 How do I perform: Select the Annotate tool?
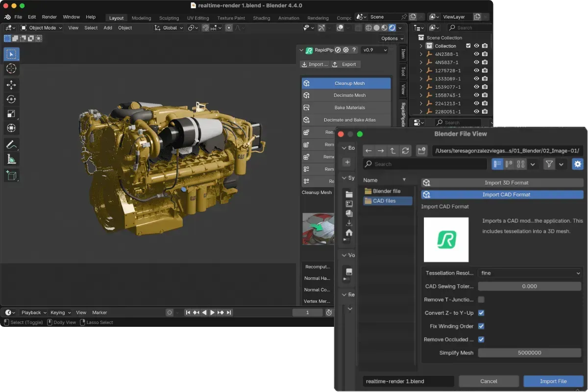coord(11,145)
